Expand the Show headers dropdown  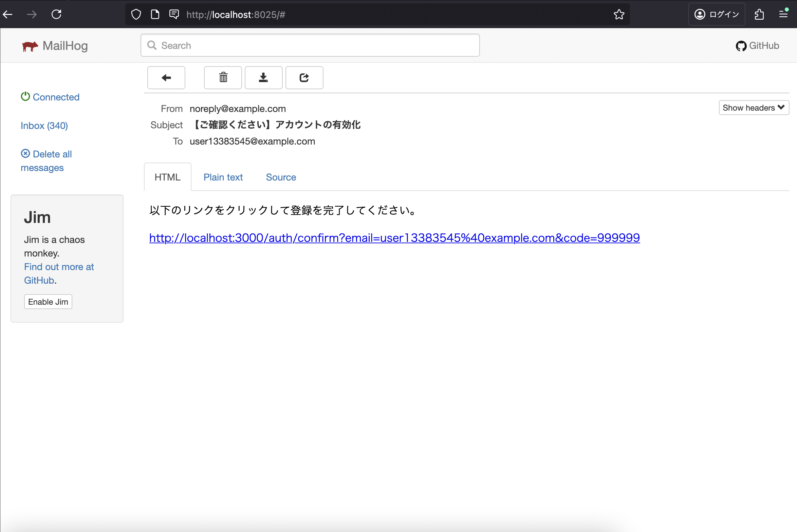pos(754,108)
